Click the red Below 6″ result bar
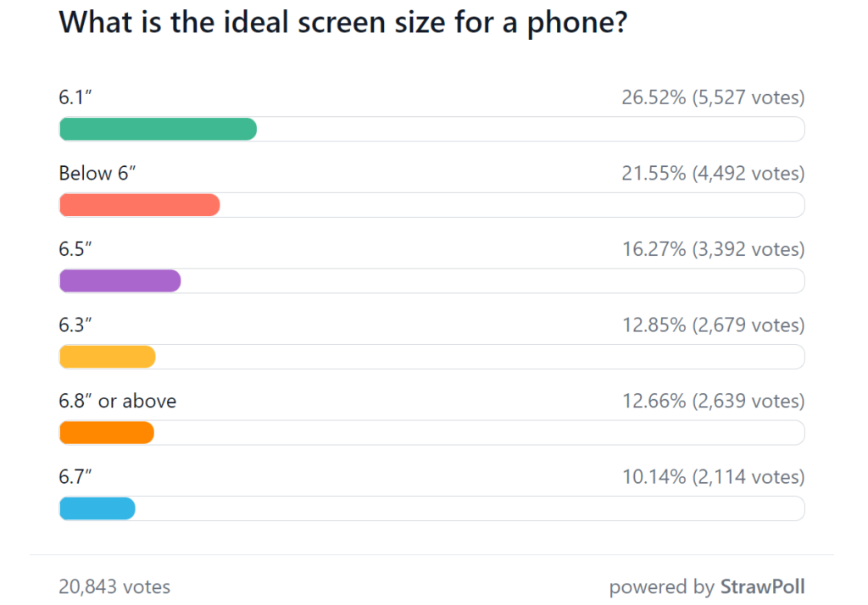The width and height of the screenshot is (868, 605). tap(139, 205)
